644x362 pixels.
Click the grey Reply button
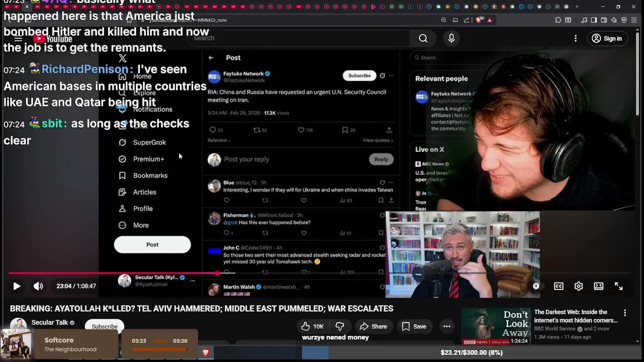click(381, 159)
